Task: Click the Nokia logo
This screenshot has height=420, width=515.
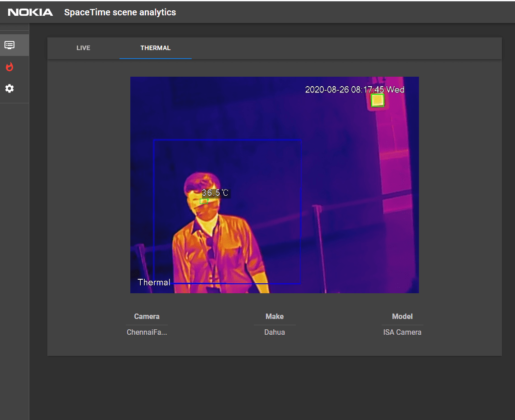Action: [x=30, y=13]
